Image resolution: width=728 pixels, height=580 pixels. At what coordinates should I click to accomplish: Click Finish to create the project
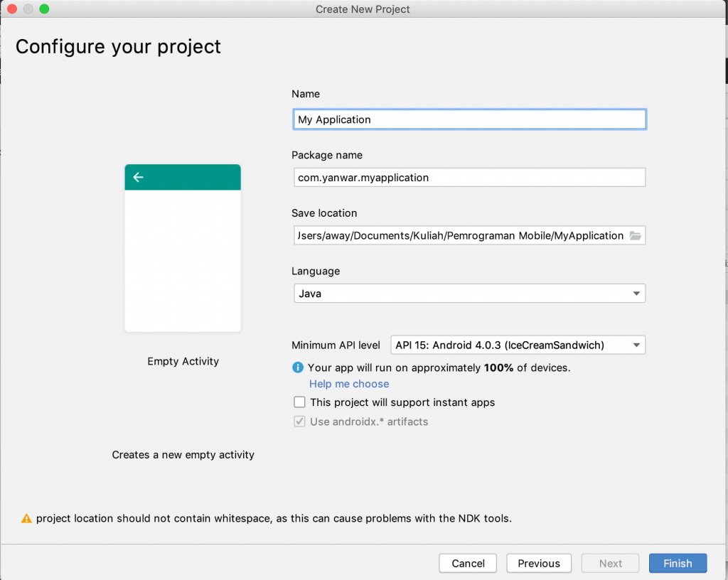(677, 563)
